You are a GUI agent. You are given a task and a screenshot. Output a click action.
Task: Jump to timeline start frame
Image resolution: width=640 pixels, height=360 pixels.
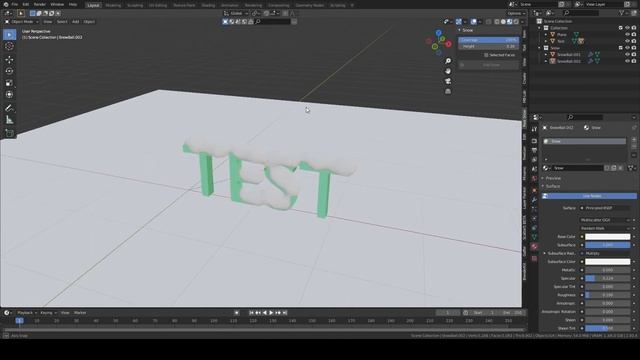click(x=251, y=313)
